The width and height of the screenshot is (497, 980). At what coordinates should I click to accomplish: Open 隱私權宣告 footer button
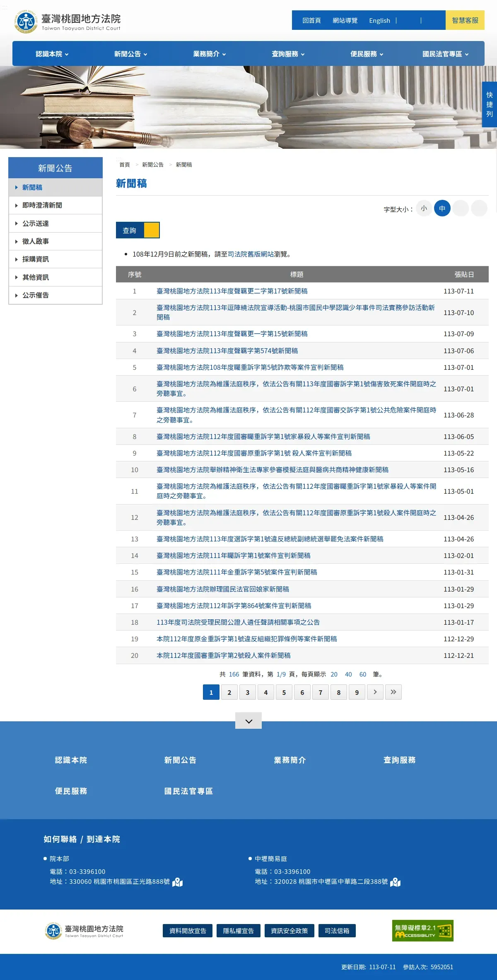(x=239, y=931)
